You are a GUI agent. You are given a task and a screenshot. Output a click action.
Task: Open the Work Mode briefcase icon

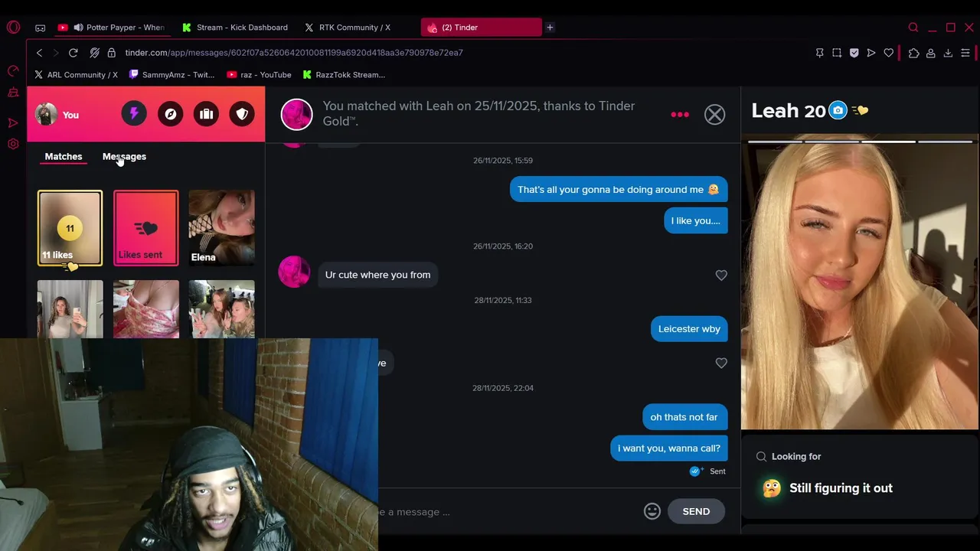coord(206,114)
